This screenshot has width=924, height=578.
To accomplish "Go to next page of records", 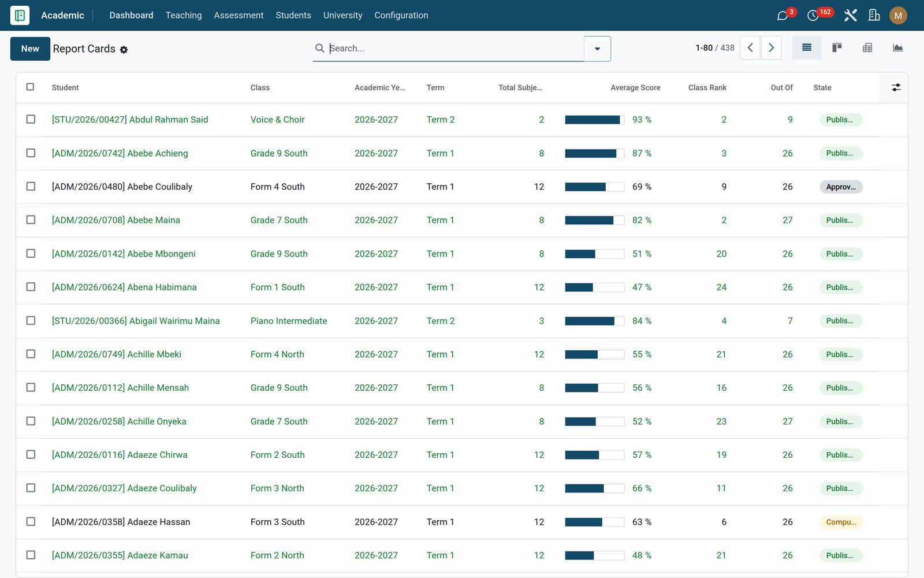I will pos(771,48).
